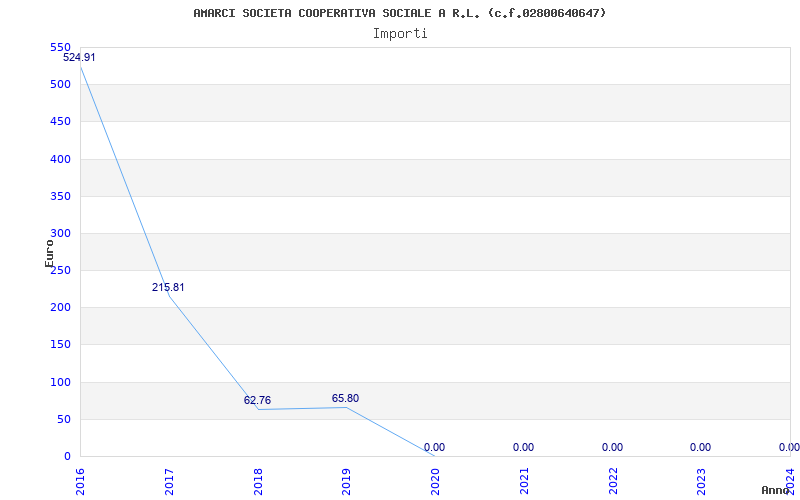
Task: Select the 65.80 data point label
Action: click(345, 398)
